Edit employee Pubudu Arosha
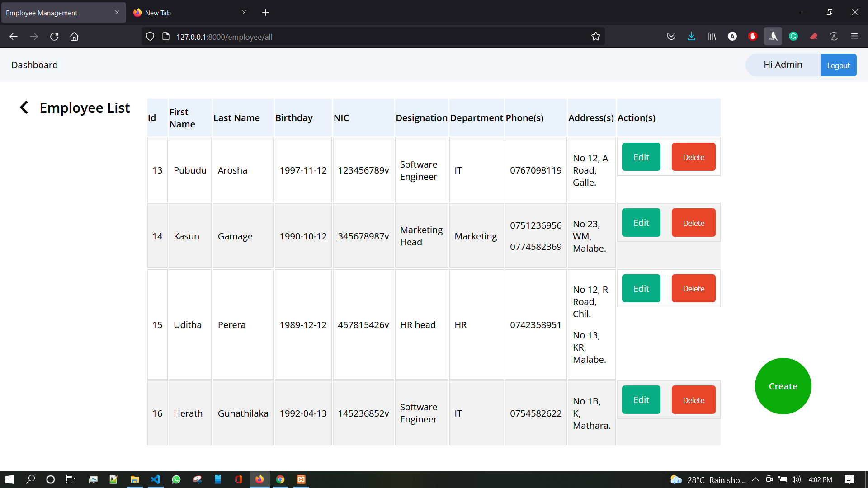 coord(641,157)
